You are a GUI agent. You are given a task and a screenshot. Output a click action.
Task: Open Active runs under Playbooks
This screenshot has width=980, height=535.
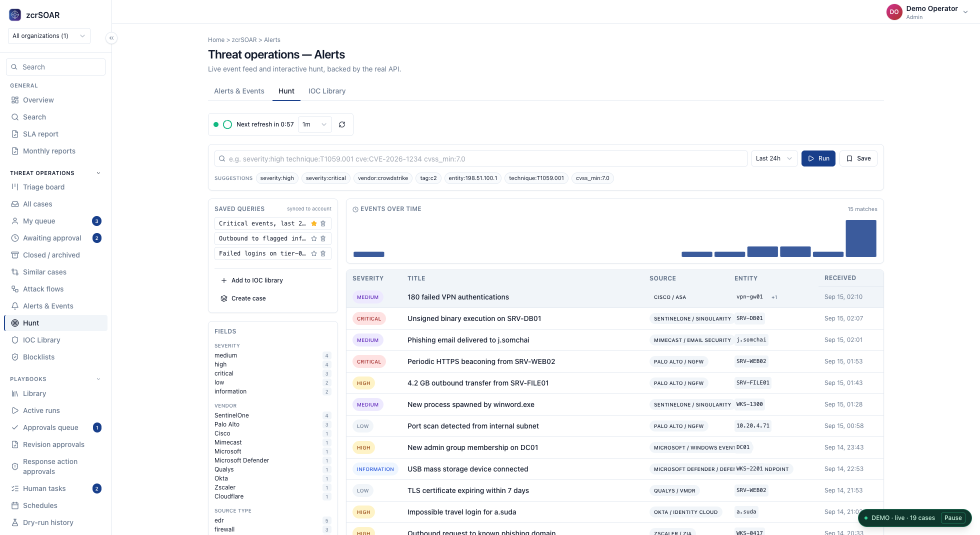(x=55, y=410)
